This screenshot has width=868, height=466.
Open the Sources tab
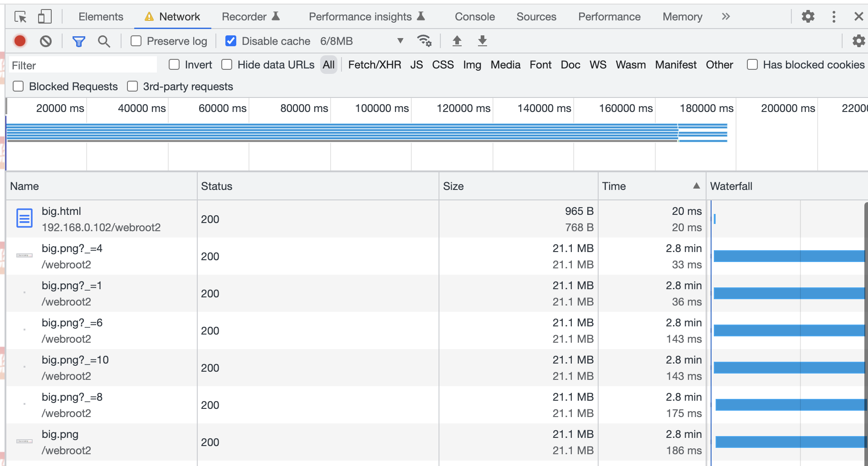(x=536, y=17)
